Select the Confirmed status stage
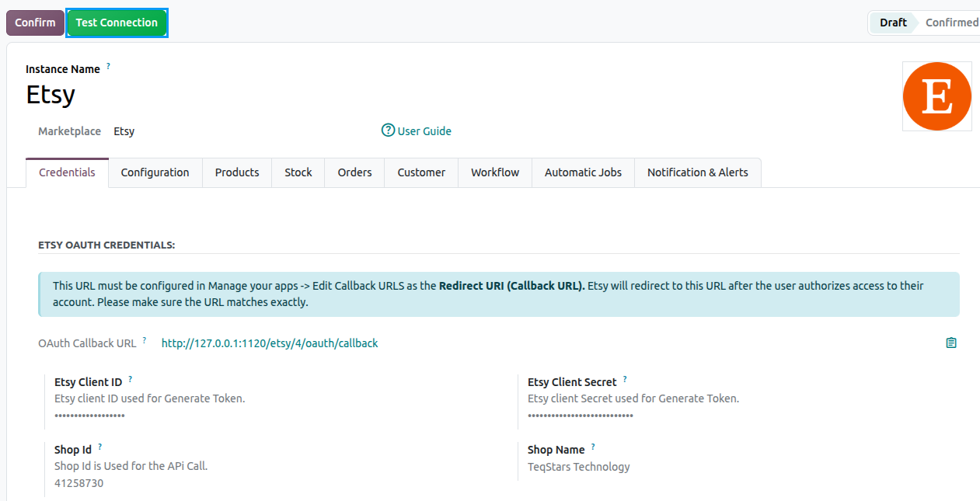The height and width of the screenshot is (501, 980). pos(951,23)
